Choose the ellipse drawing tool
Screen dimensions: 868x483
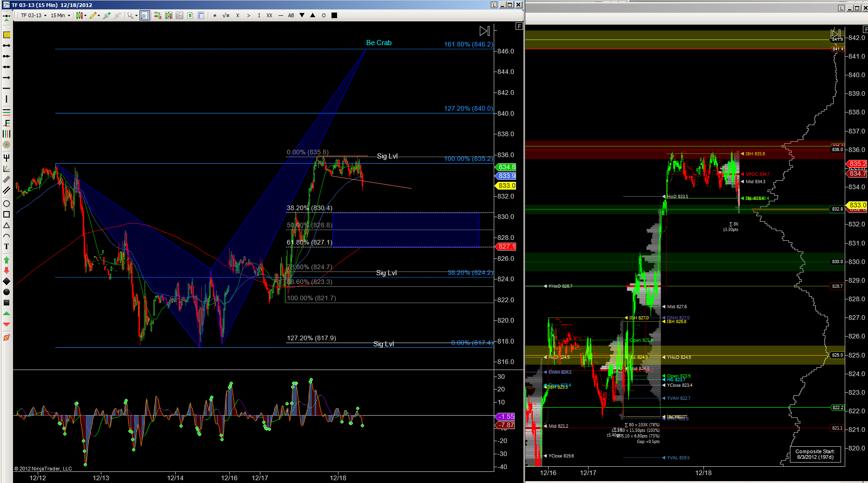click(7, 204)
